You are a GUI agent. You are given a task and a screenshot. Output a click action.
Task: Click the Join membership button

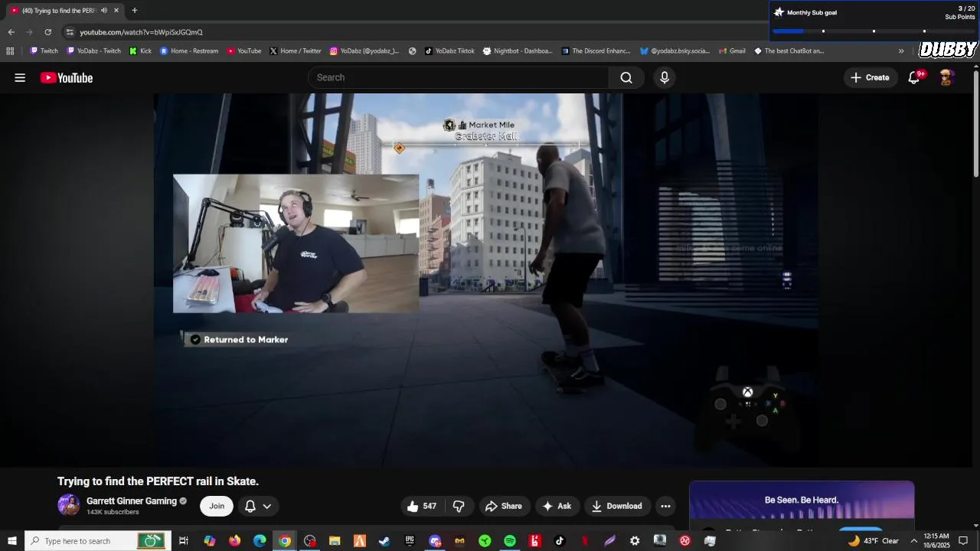[217, 506]
